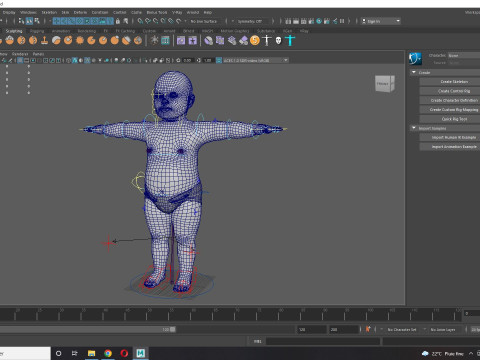The width and height of the screenshot is (480, 360).
Task: Switch to the Sculpting shelf tab
Action: (14, 31)
